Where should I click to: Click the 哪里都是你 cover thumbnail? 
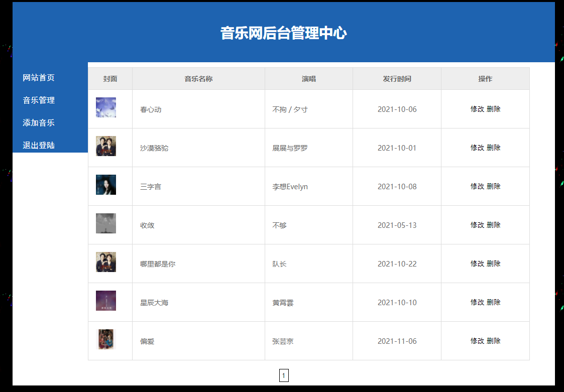[x=106, y=262]
